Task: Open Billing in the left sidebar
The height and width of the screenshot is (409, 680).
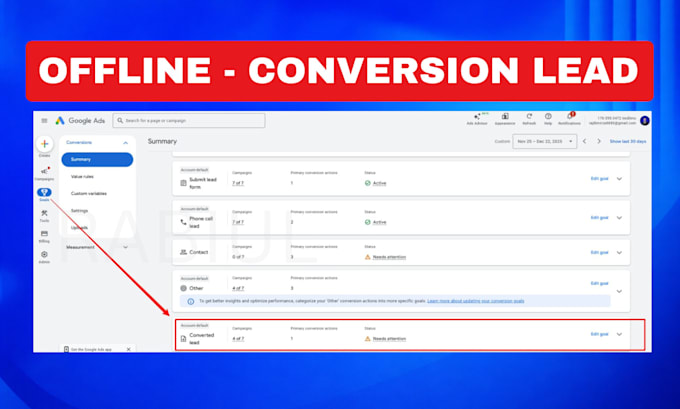Action: tap(44, 236)
